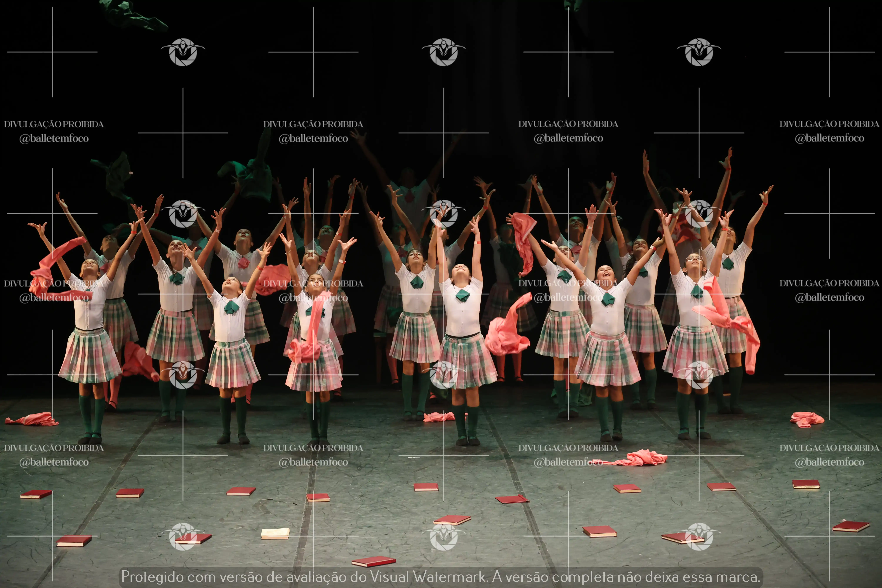Click the bottom-left camera logo watermark
Image resolution: width=882 pixels, height=588 pixels.
click(x=183, y=537)
